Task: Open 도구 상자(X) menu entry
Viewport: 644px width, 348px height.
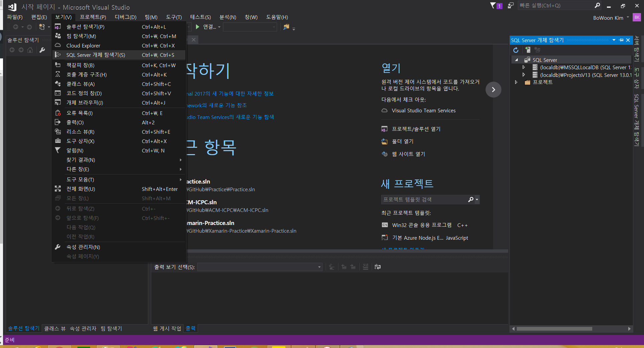Action: (x=119, y=141)
